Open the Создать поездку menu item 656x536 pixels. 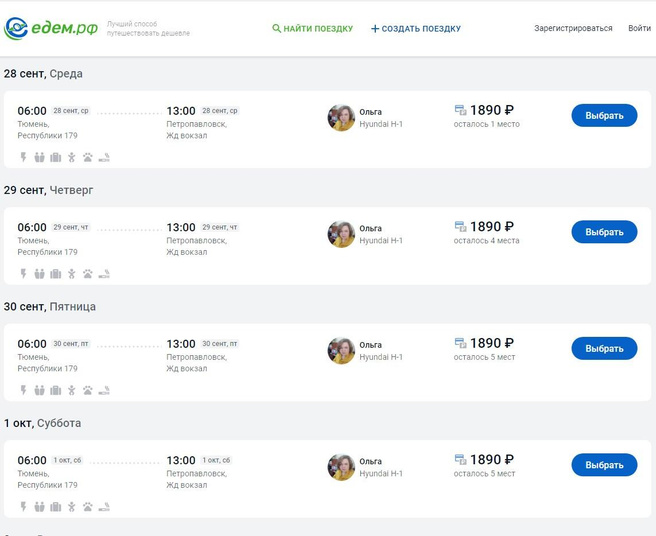[x=416, y=29]
